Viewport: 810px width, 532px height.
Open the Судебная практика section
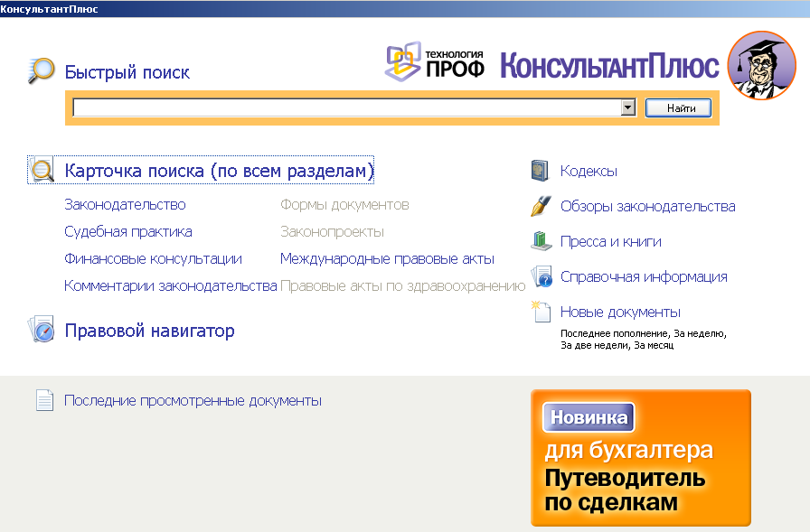click(128, 232)
